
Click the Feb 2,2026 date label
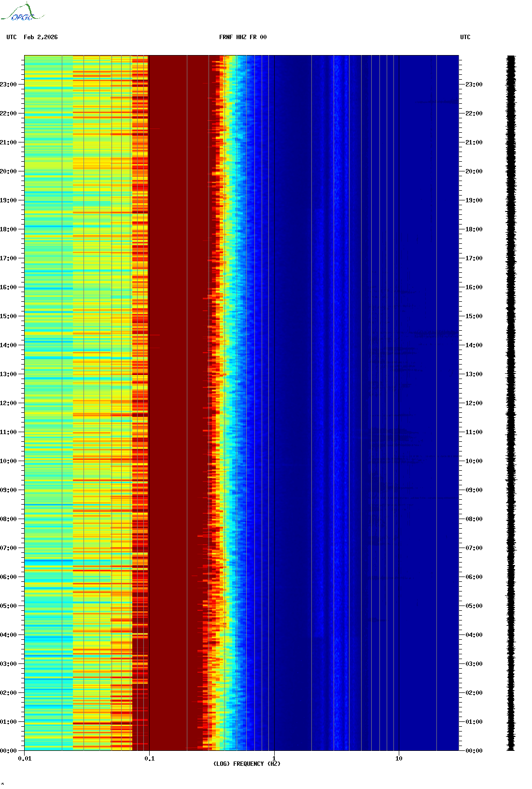pos(41,37)
